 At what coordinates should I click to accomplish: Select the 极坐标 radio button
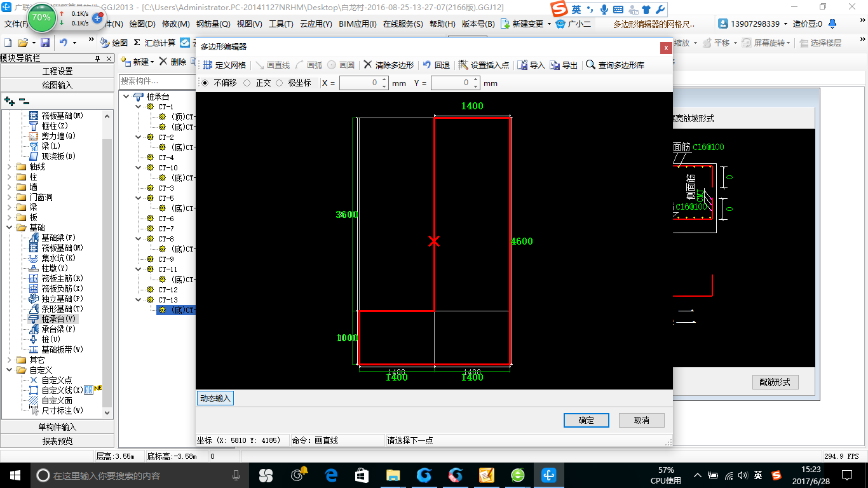280,83
